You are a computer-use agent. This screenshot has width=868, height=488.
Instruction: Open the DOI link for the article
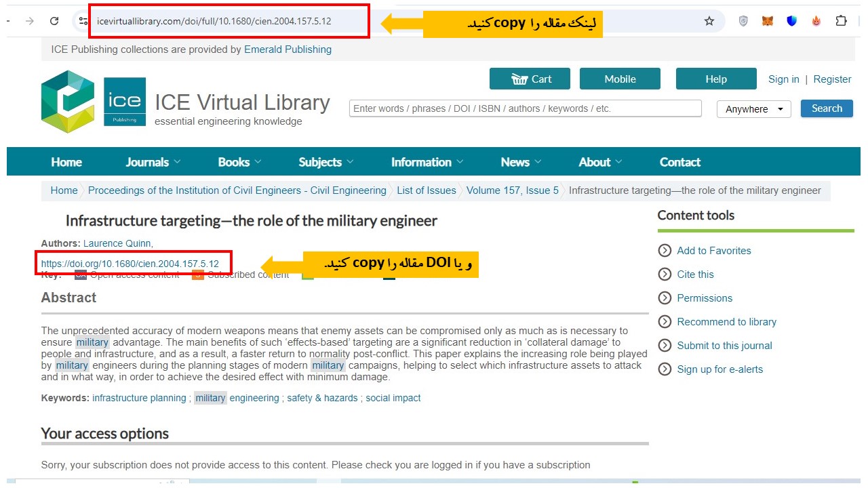(130, 263)
